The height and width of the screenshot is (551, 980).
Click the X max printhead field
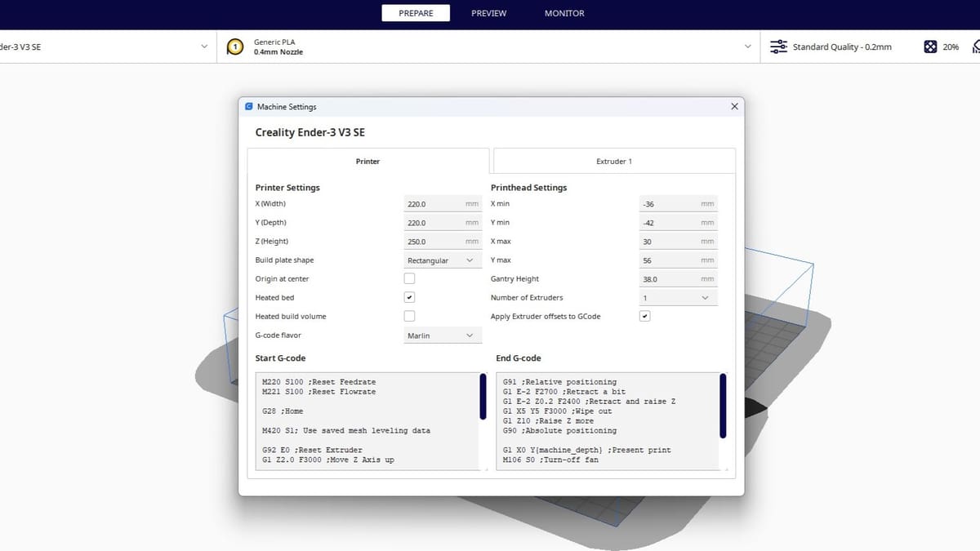click(x=678, y=242)
